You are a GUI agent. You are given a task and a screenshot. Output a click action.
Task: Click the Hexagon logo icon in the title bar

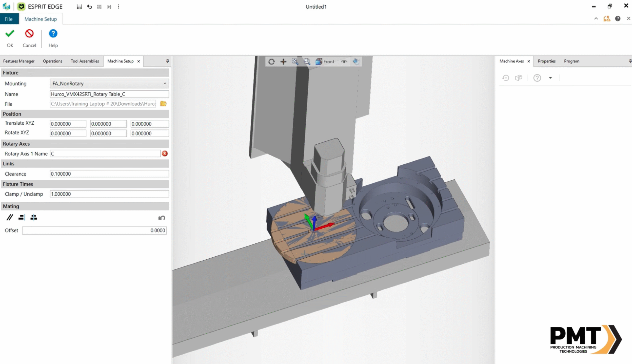(x=6, y=6)
